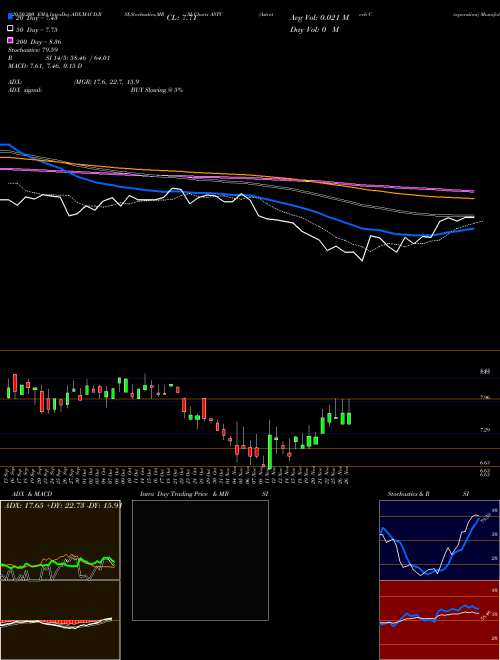Click the 'Intra Day Trading Price & MR' title

184,494
